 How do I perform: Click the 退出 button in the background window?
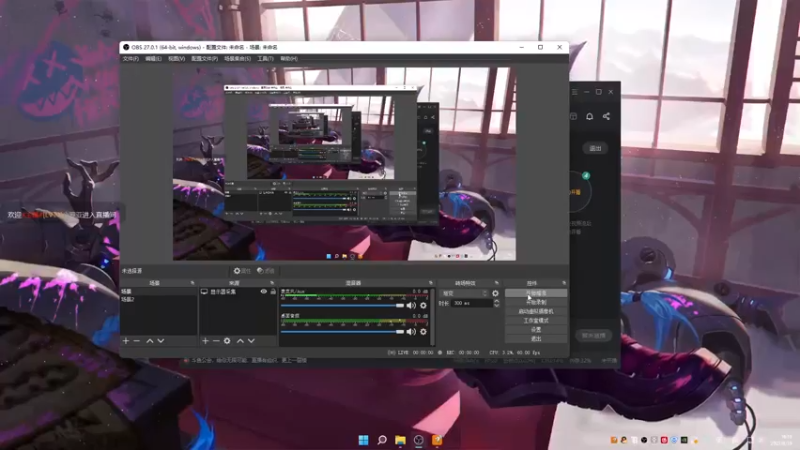595,148
